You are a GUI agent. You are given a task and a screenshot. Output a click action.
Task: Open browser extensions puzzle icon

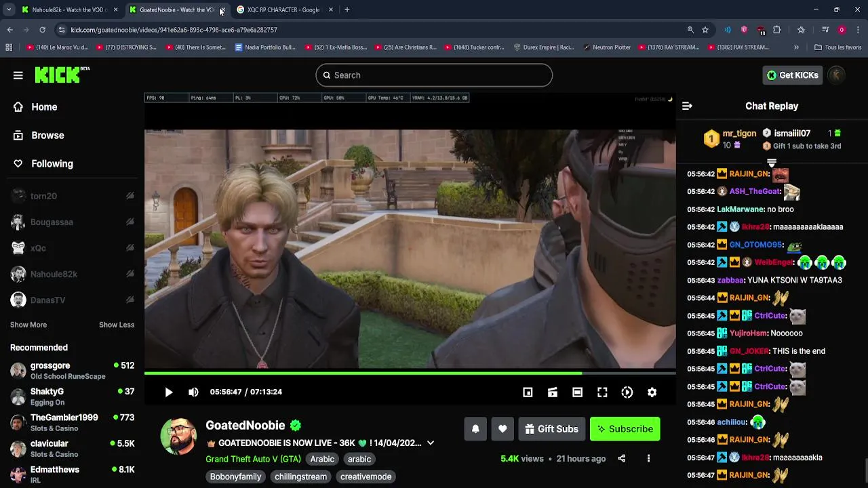tap(777, 30)
